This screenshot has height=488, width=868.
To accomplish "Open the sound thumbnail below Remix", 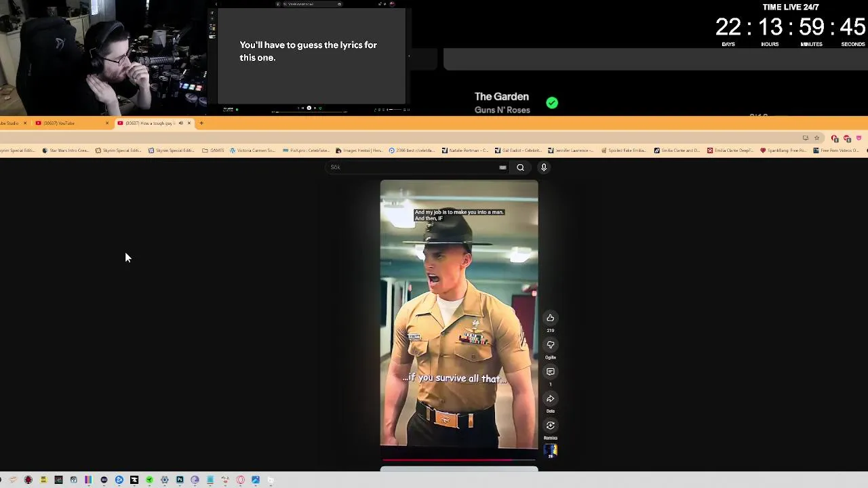I will click(551, 451).
